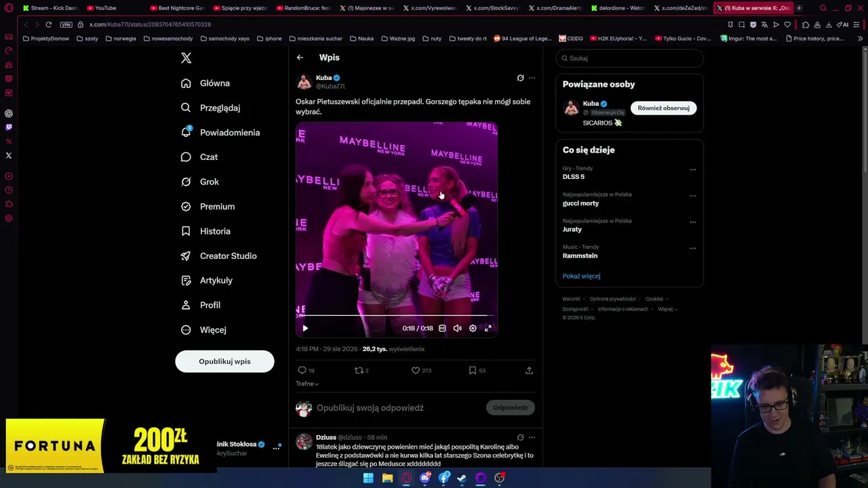Switch to the Best Nightcore tab
The width and height of the screenshot is (868, 488).
coord(176,8)
